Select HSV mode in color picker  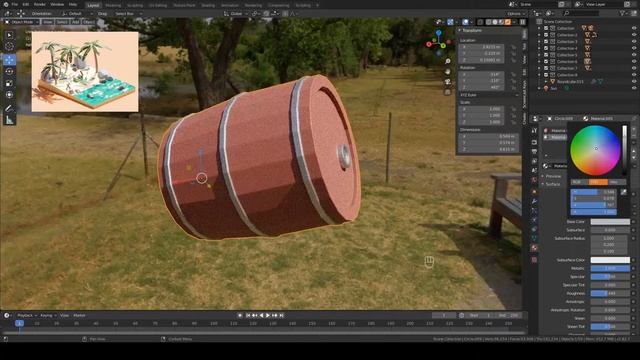[x=598, y=182]
